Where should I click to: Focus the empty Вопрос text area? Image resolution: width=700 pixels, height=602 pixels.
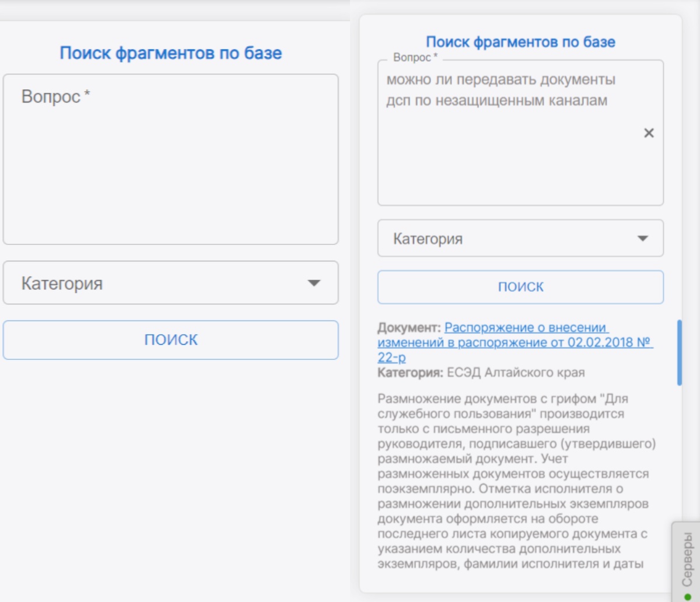point(170,169)
